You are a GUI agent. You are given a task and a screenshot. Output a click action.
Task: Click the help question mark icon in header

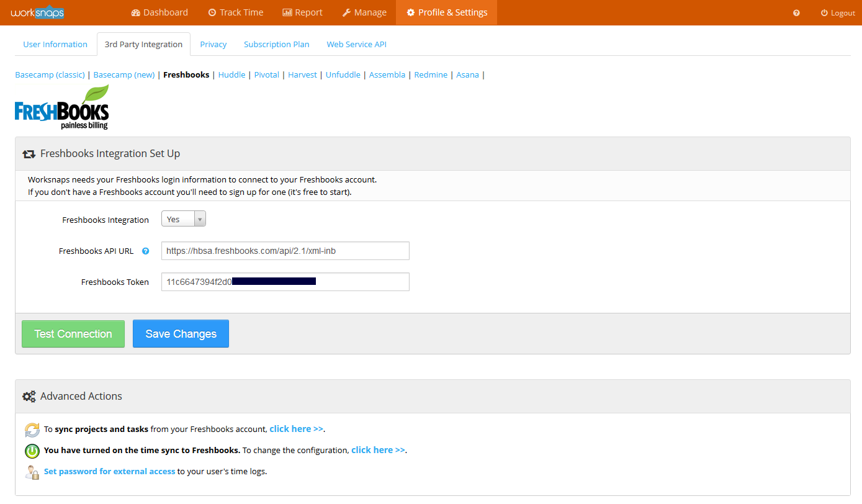(x=796, y=13)
